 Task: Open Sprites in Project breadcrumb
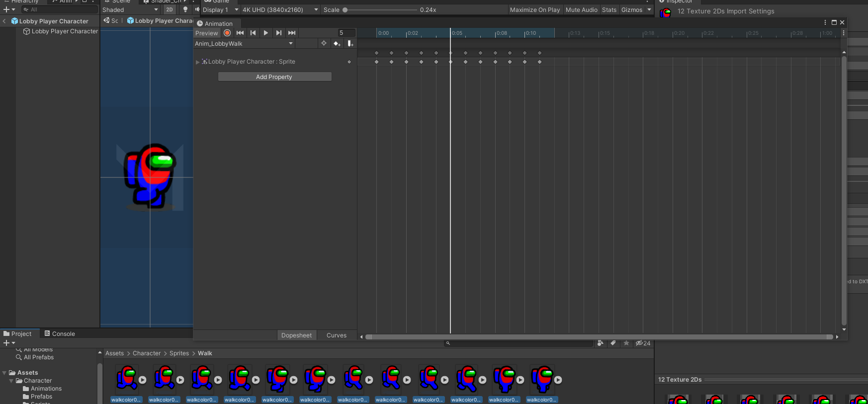(x=179, y=353)
